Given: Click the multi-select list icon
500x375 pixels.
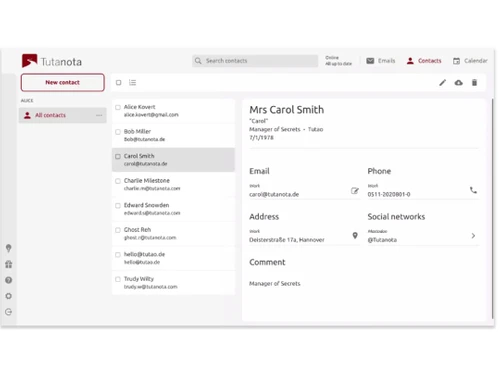Looking at the screenshot, I should 133,82.
